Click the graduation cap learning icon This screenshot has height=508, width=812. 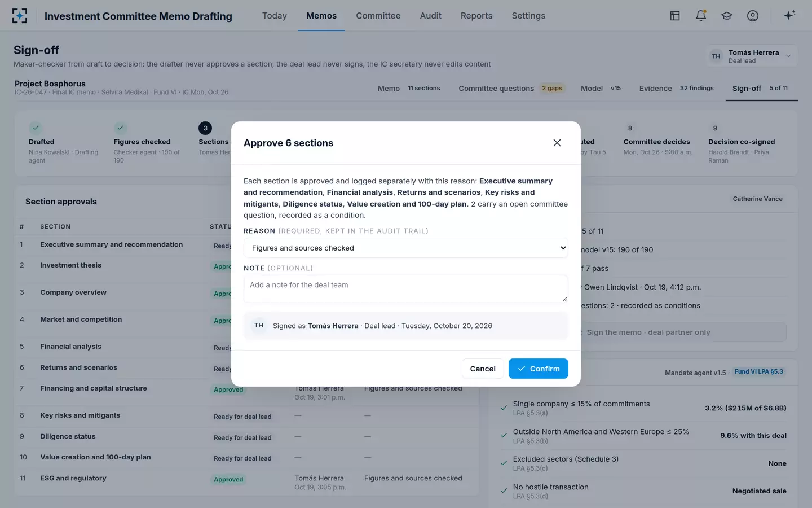pyautogui.click(x=727, y=16)
